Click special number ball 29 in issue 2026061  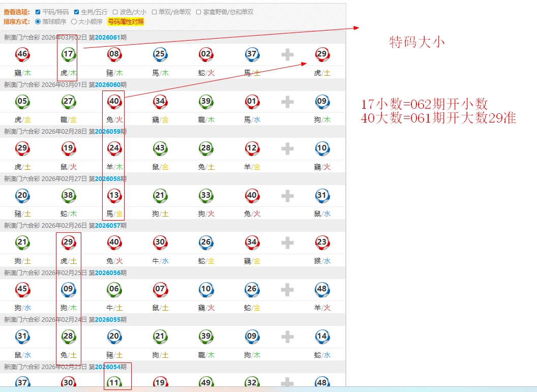pos(322,54)
